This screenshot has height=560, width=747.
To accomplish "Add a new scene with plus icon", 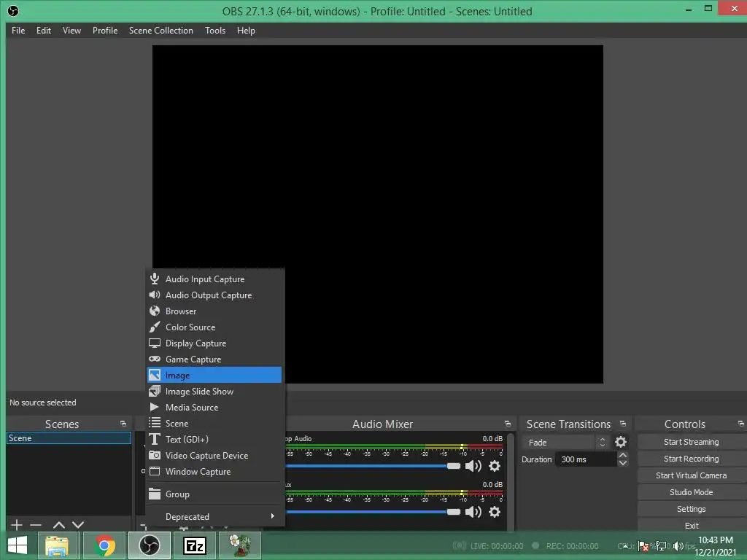I will coord(16,525).
